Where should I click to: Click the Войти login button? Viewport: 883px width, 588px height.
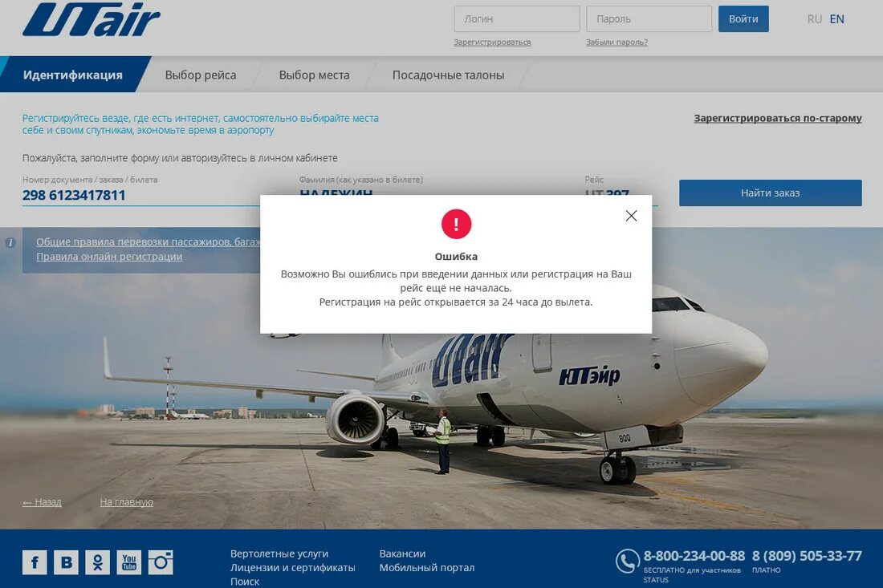pos(743,19)
